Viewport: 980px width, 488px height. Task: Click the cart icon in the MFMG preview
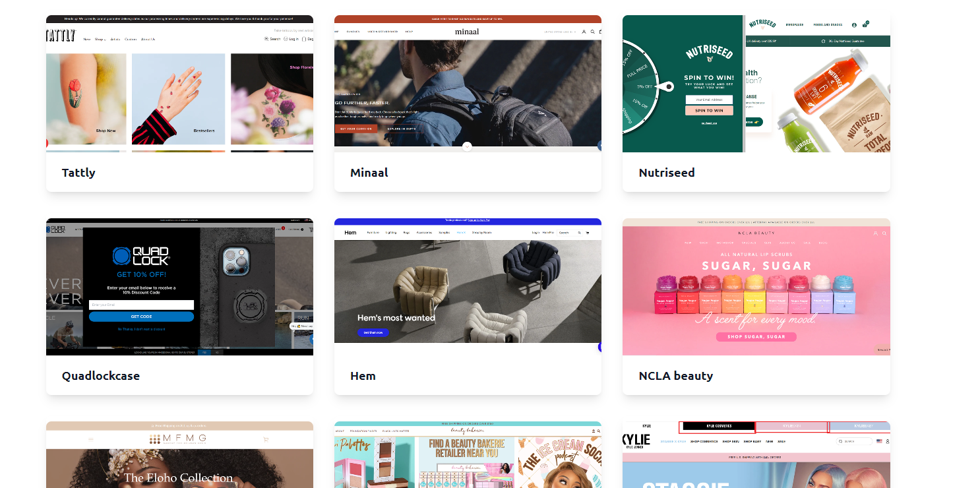pyautogui.click(x=266, y=439)
